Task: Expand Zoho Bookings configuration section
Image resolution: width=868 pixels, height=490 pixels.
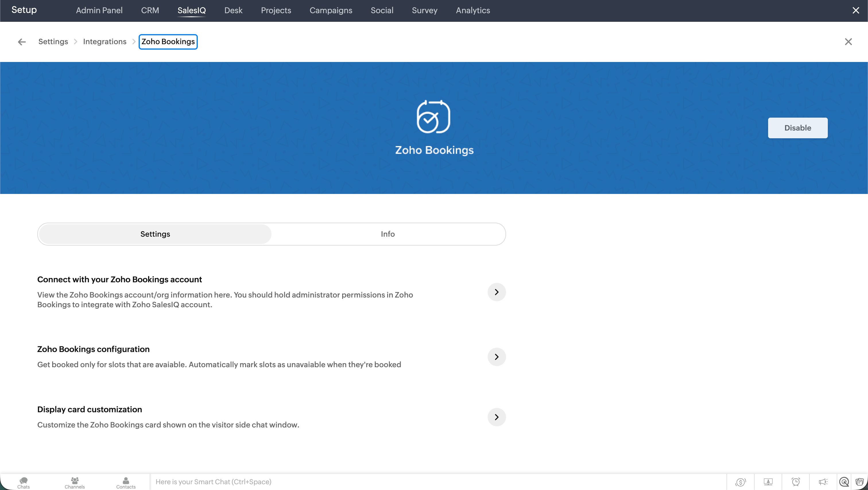Action: pyautogui.click(x=497, y=357)
